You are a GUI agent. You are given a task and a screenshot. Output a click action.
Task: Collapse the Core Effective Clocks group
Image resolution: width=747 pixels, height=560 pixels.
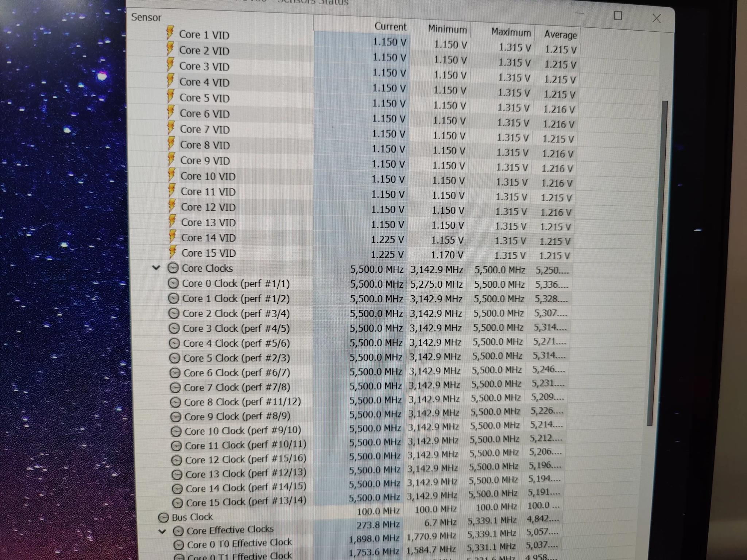point(162,531)
